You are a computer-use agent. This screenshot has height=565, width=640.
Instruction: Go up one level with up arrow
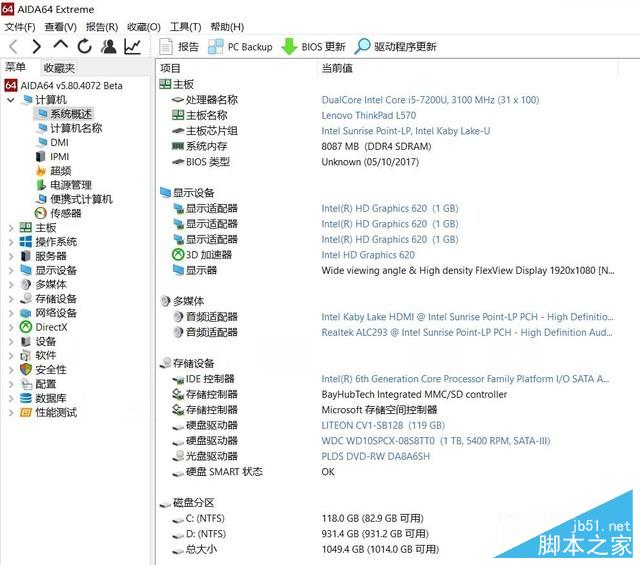click(61, 45)
